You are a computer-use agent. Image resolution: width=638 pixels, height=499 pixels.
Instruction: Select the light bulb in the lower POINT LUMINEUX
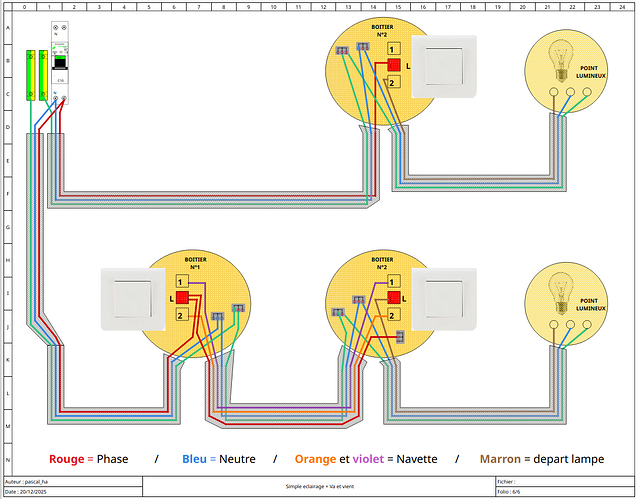point(561,294)
